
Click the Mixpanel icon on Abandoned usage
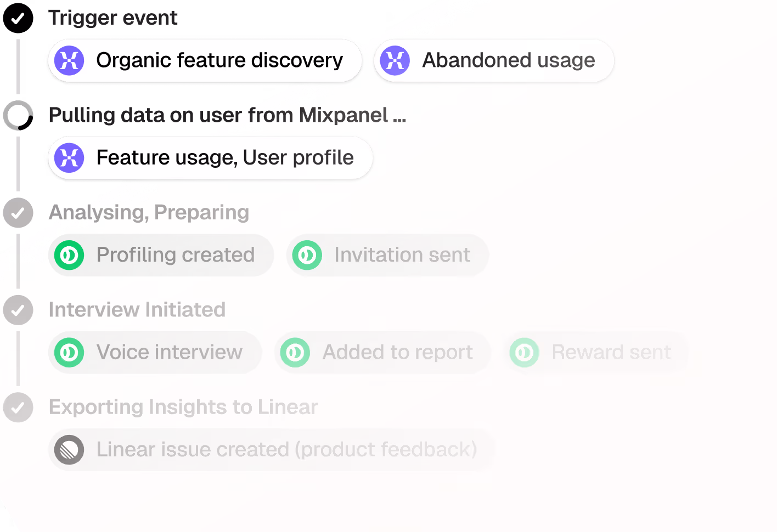click(x=394, y=61)
